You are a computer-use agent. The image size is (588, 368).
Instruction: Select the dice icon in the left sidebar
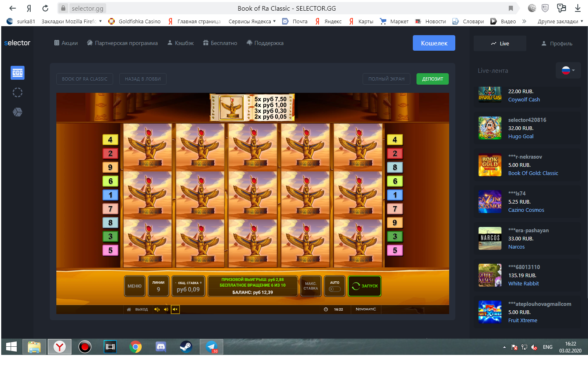(x=18, y=112)
